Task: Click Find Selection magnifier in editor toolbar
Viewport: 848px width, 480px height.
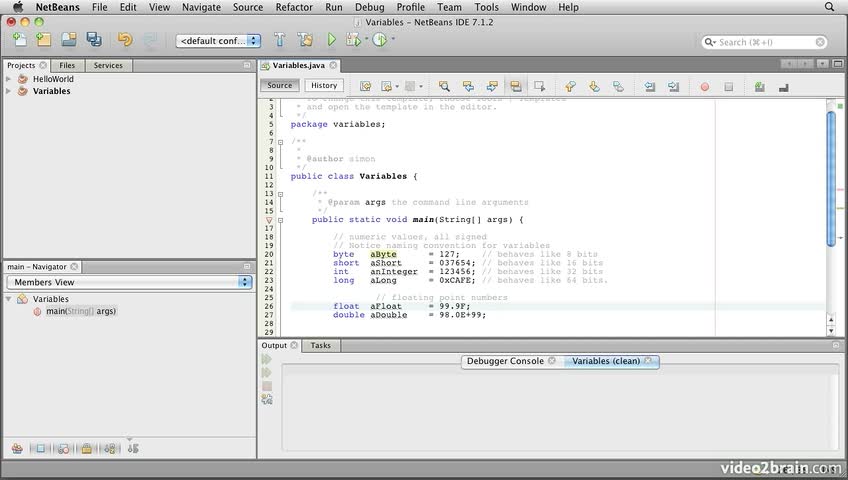Action: tap(444, 86)
